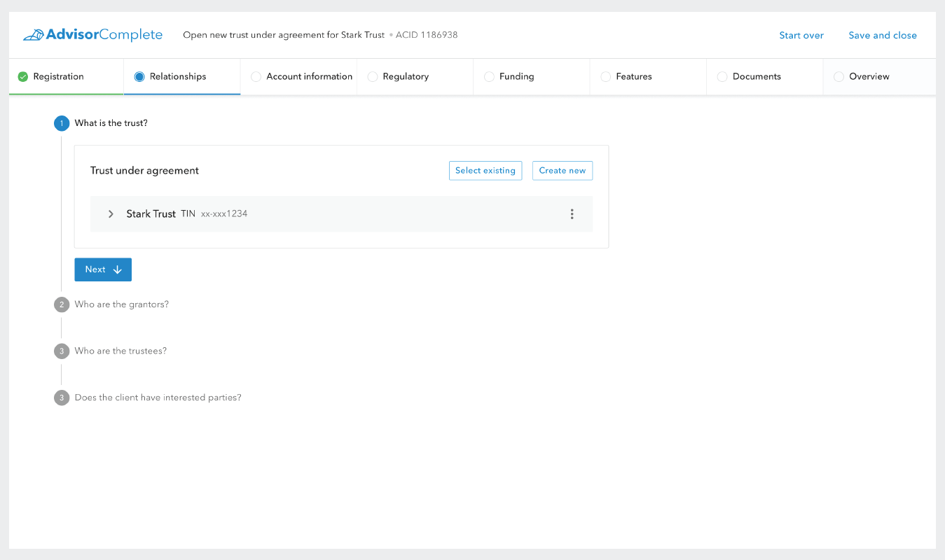
Task: Click step 1 circle 'What is the trust?'
Action: (x=62, y=123)
